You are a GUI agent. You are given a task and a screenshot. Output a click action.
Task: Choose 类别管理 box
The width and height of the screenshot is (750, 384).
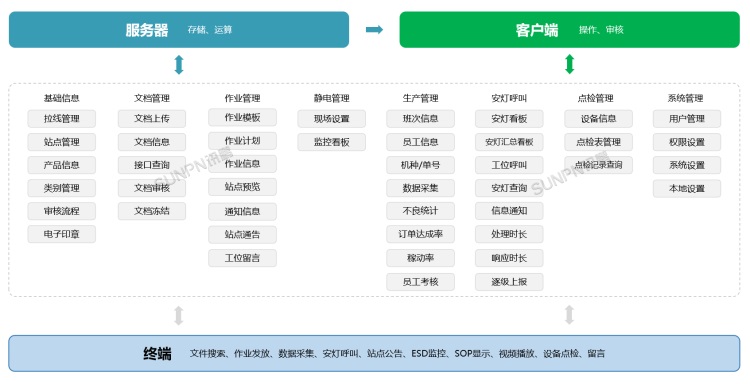(61, 188)
